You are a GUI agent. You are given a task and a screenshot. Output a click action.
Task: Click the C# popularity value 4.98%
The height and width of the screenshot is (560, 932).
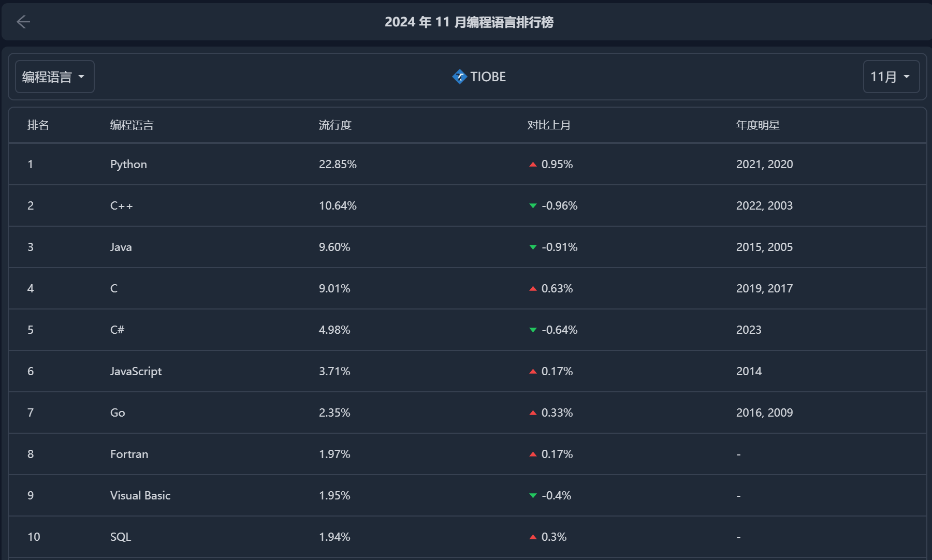[x=334, y=330]
